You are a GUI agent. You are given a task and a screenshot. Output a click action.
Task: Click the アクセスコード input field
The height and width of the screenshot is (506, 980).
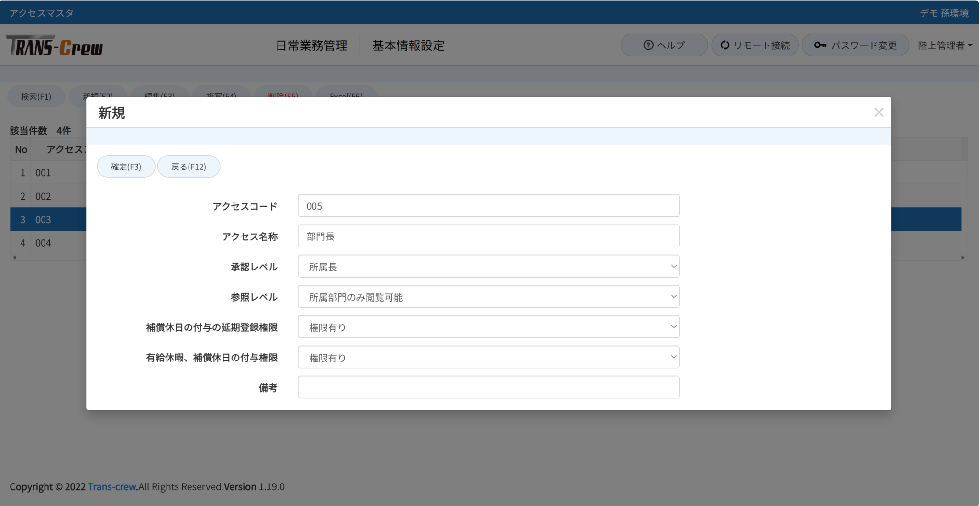point(488,206)
